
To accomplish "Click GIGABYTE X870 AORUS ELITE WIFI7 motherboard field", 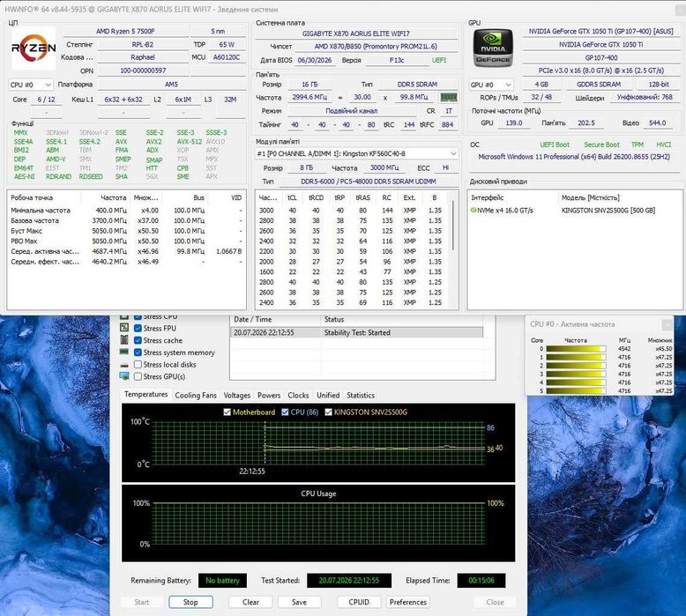I will coord(355,33).
